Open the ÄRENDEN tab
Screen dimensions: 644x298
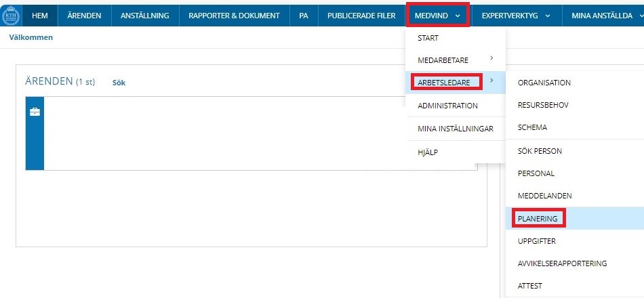click(x=84, y=16)
